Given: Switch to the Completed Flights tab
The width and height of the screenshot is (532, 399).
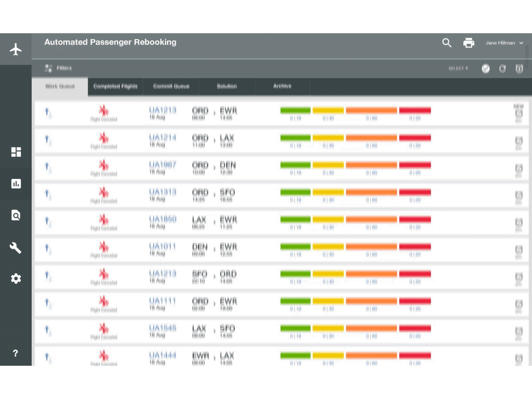Looking at the screenshot, I should [115, 86].
